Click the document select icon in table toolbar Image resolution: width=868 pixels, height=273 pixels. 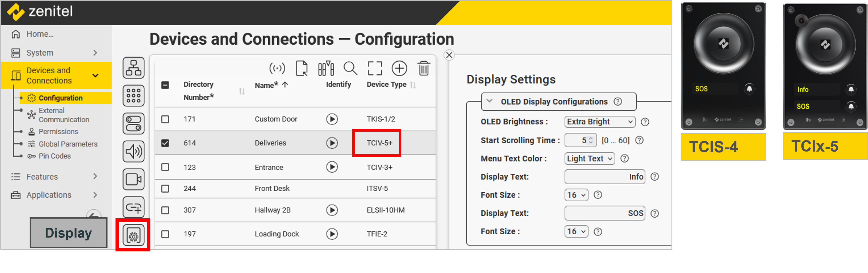pos(302,68)
